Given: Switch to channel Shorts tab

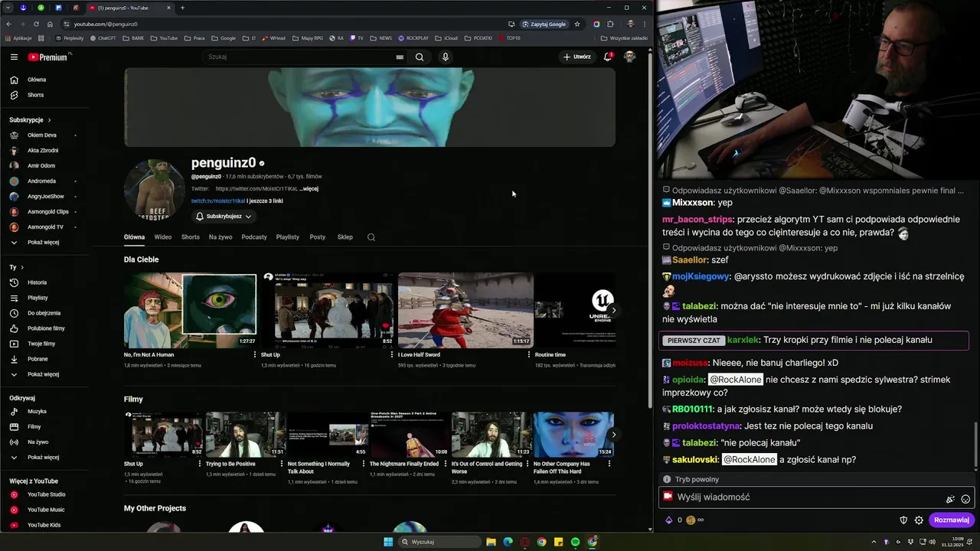Looking at the screenshot, I should tap(191, 237).
